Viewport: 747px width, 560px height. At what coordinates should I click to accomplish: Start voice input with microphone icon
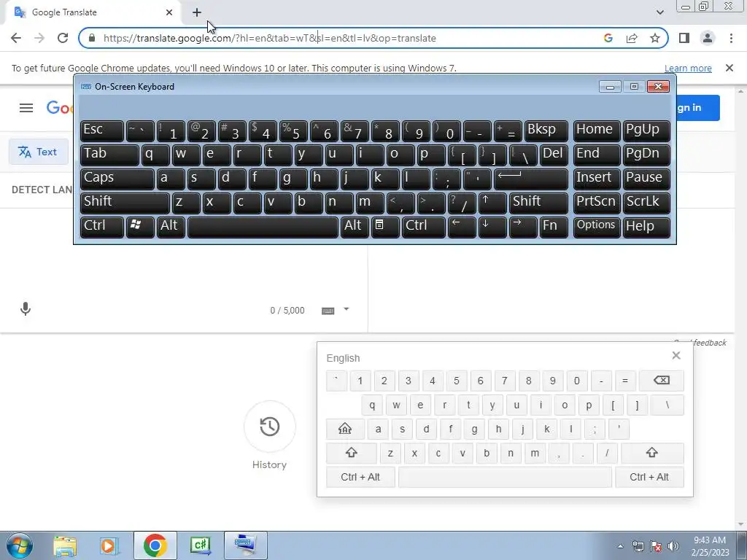pos(26,309)
